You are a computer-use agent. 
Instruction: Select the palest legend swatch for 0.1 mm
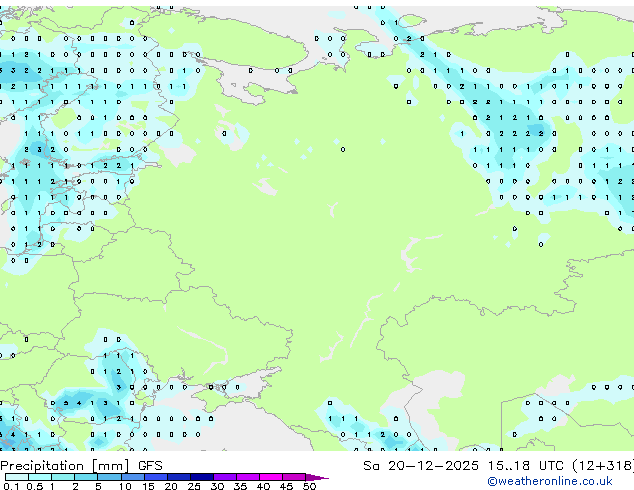(x=17, y=477)
